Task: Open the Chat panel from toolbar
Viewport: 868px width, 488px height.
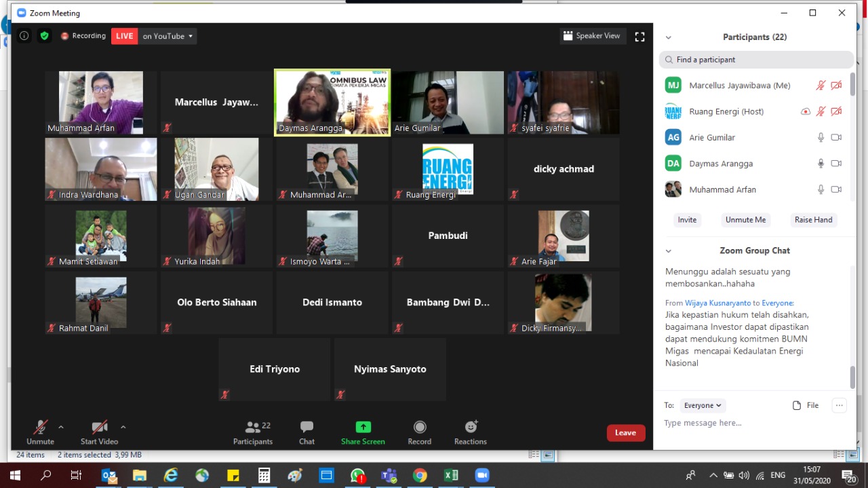Action: (307, 428)
